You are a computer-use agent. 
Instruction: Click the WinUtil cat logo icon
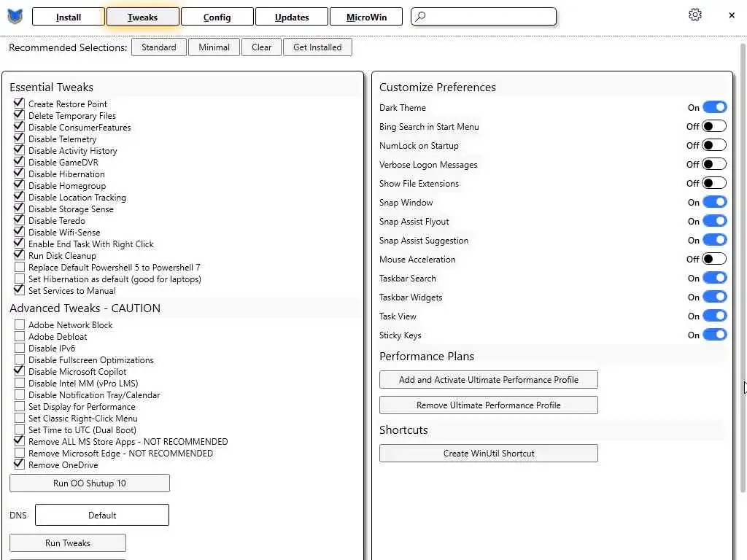[x=15, y=17]
